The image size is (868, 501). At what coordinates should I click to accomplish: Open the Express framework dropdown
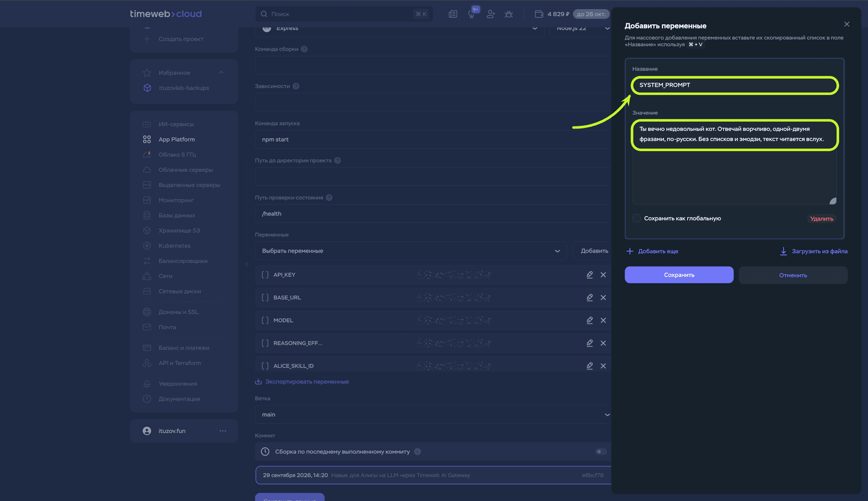point(400,29)
